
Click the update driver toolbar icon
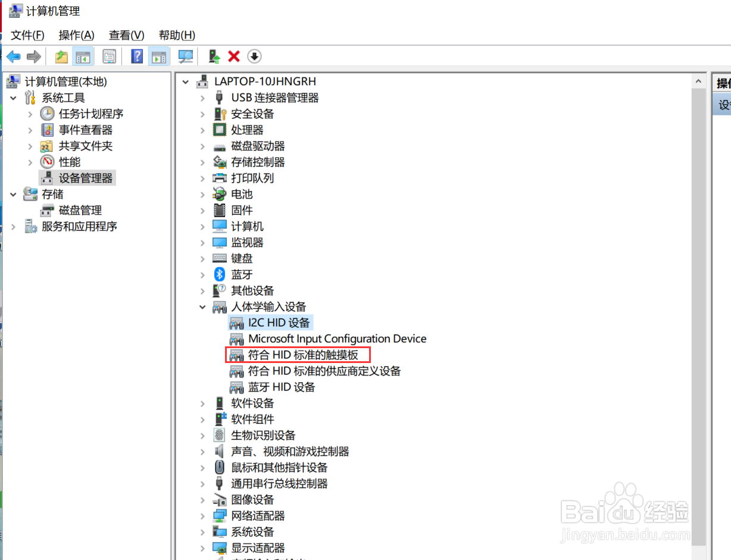click(214, 56)
